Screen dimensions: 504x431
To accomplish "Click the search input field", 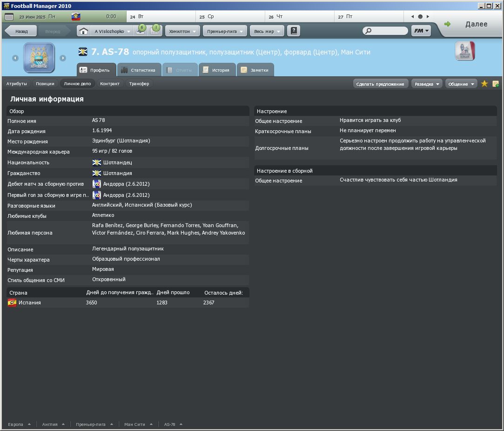I will tap(388, 31).
